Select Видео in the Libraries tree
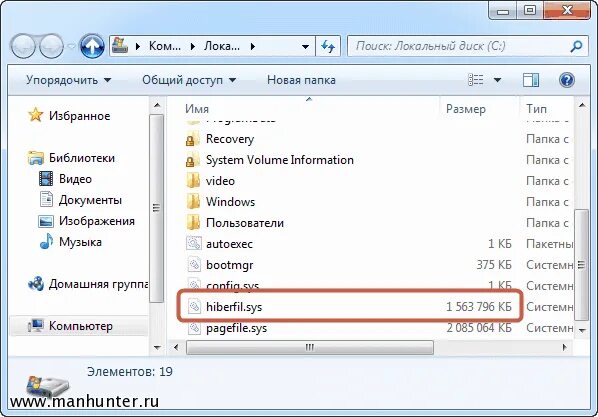This screenshot has height=417, width=598. (76, 179)
